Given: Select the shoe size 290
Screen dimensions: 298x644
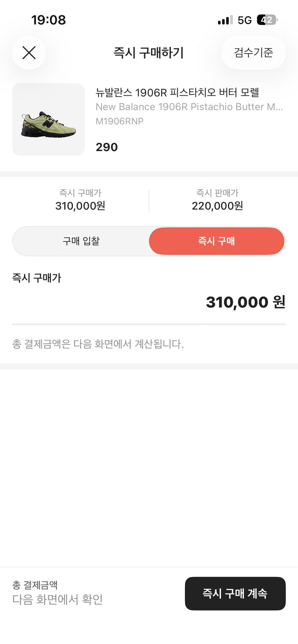Looking at the screenshot, I should coord(106,147).
